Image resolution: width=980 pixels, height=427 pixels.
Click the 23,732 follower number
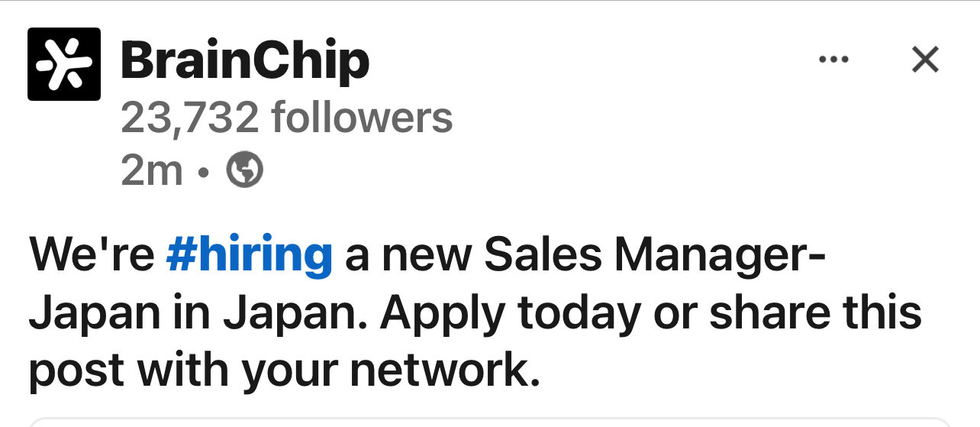tap(190, 118)
